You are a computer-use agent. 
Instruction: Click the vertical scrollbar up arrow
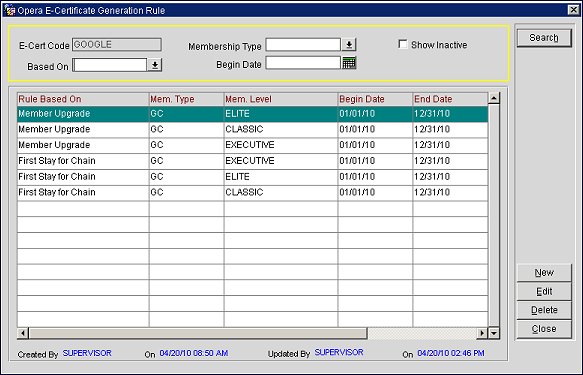pos(494,98)
